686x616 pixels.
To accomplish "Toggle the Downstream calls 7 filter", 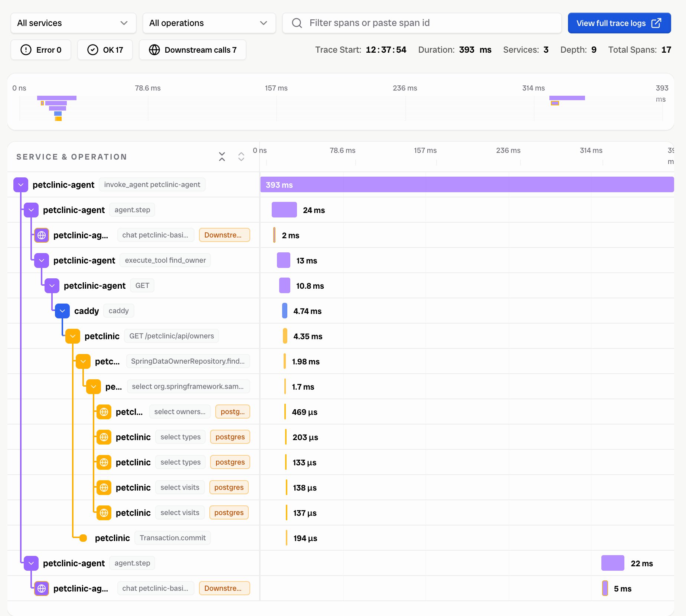I will (193, 50).
